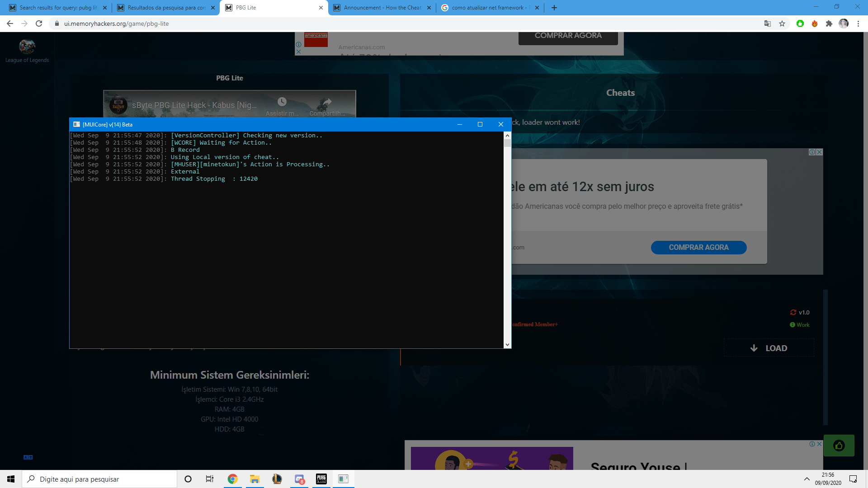868x488 pixels.
Task: Open Chrome from the taskbar
Action: tap(232, 479)
